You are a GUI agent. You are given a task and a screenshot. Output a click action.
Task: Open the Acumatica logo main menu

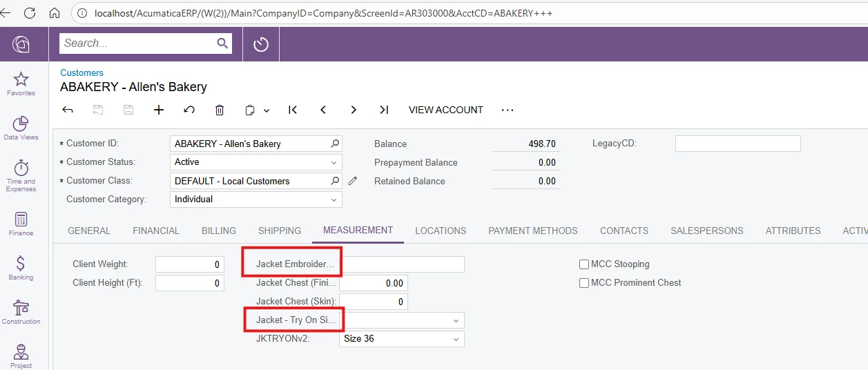(x=21, y=44)
